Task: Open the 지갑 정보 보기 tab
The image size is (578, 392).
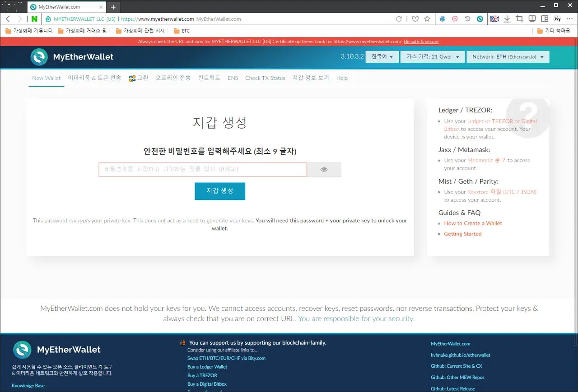Action: (x=311, y=78)
